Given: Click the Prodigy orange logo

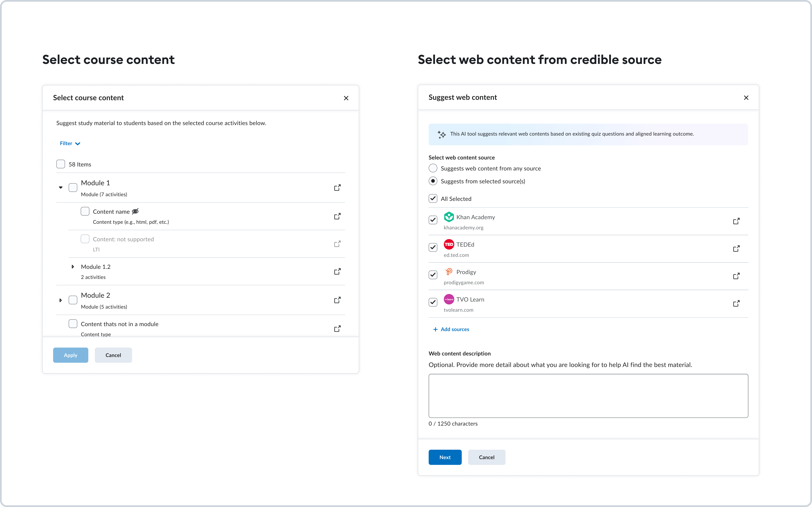Looking at the screenshot, I should [449, 272].
